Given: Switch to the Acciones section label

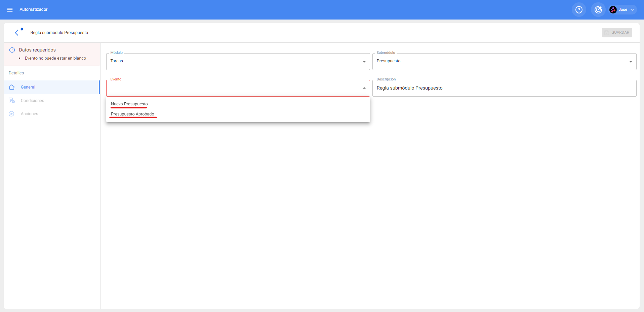Looking at the screenshot, I should pyautogui.click(x=30, y=114).
